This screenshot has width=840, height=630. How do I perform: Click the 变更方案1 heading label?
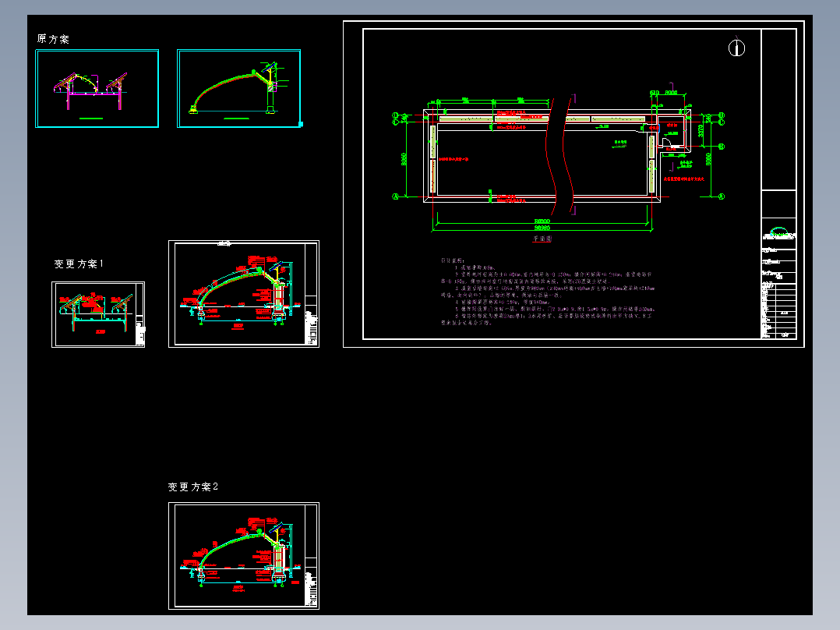click(79, 264)
